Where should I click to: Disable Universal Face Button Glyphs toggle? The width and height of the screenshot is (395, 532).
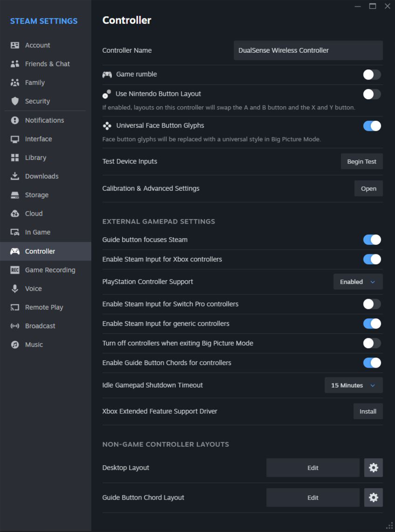[372, 126]
